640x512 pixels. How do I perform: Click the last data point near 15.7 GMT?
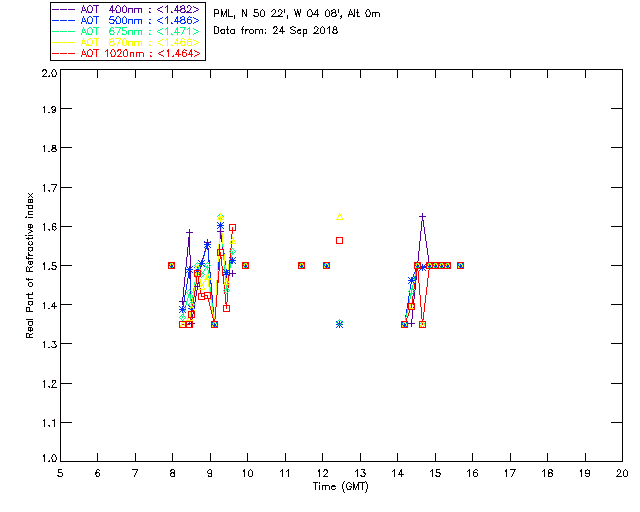click(460, 265)
